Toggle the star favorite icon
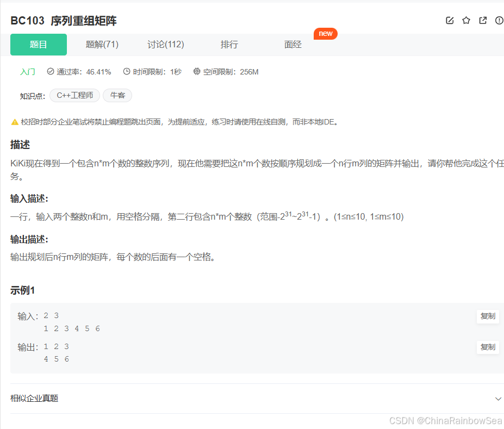 [x=466, y=20]
